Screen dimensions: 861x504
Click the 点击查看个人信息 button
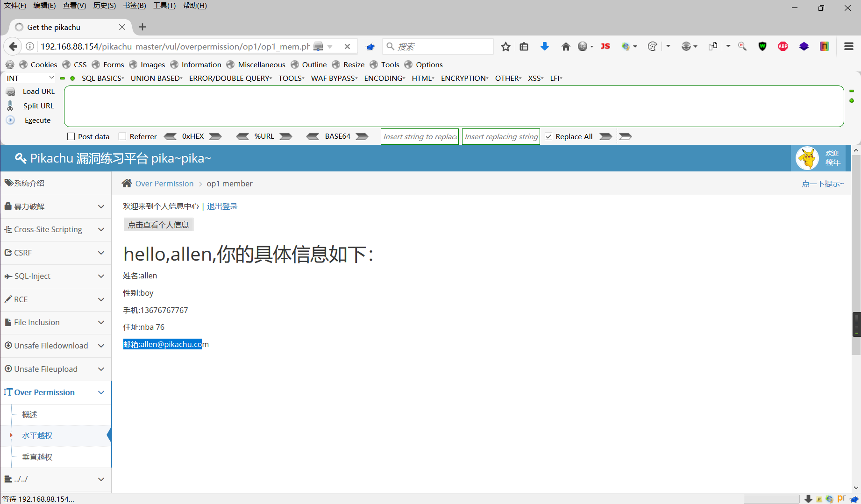(158, 224)
